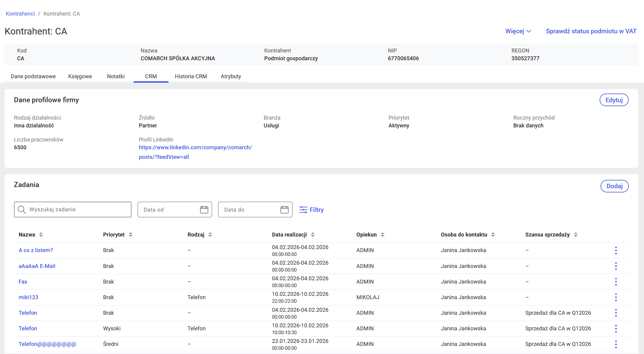Open the actions menu for task miki123
This screenshot has height=354, width=644.
[616, 297]
